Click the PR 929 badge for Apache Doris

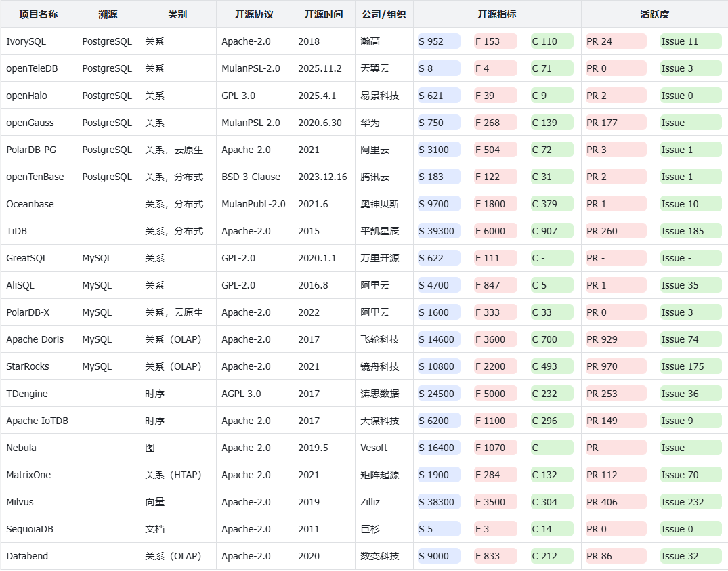(616, 339)
